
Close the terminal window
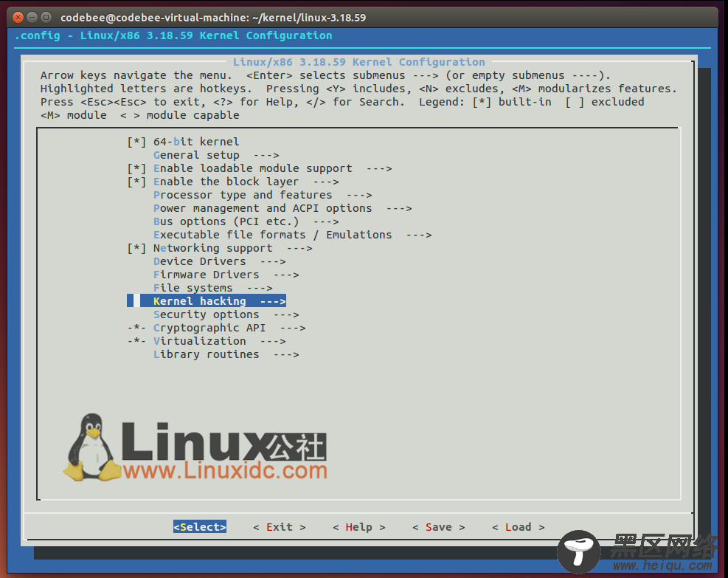pos(18,18)
